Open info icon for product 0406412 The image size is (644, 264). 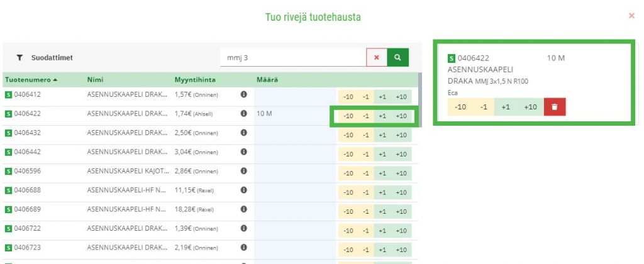coord(243,94)
